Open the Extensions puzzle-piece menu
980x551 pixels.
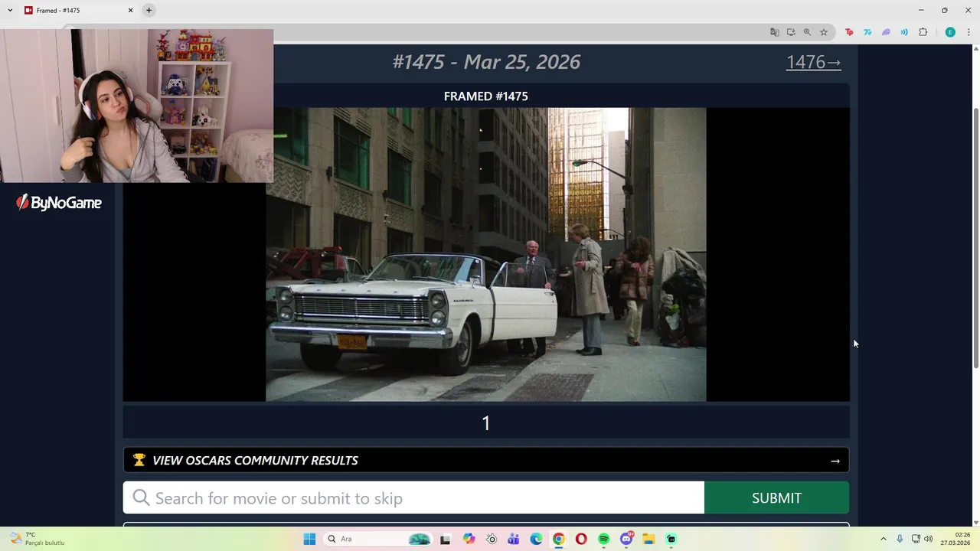(923, 32)
